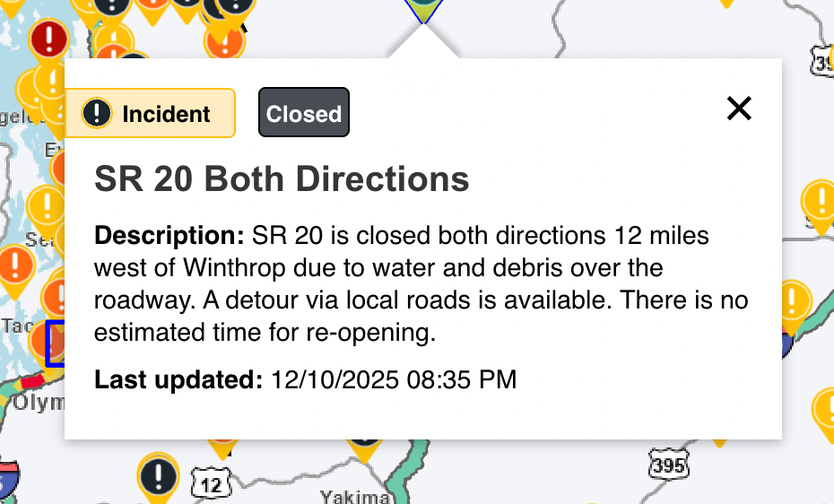Click the incident description paragraph
Image resolution: width=834 pixels, height=504 pixels.
421,284
